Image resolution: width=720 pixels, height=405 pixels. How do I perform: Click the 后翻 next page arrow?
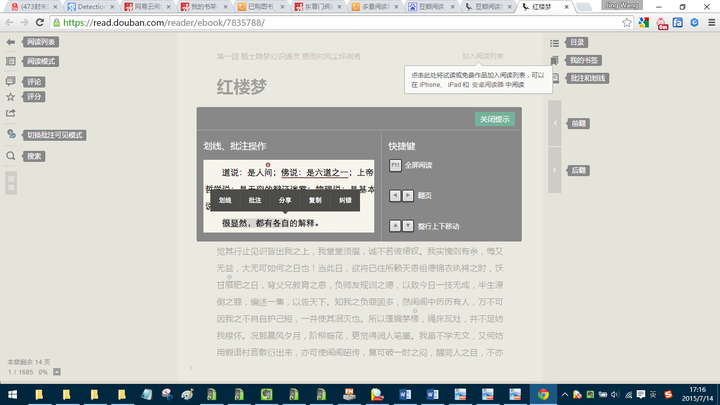click(x=555, y=170)
